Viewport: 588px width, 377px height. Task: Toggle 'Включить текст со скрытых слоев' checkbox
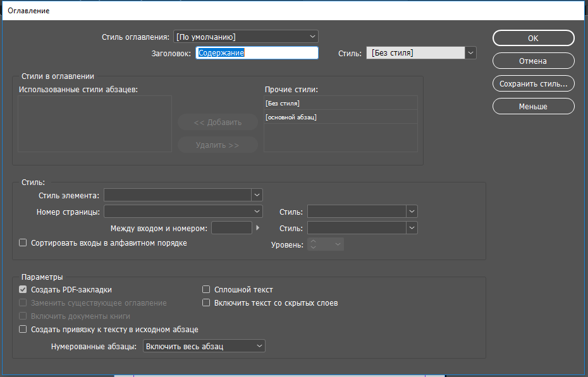tap(206, 303)
